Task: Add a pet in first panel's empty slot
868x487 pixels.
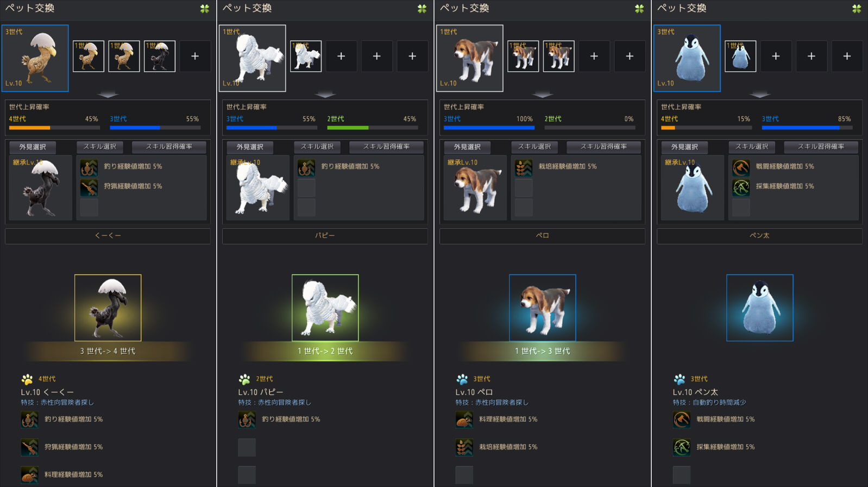Action: point(195,56)
